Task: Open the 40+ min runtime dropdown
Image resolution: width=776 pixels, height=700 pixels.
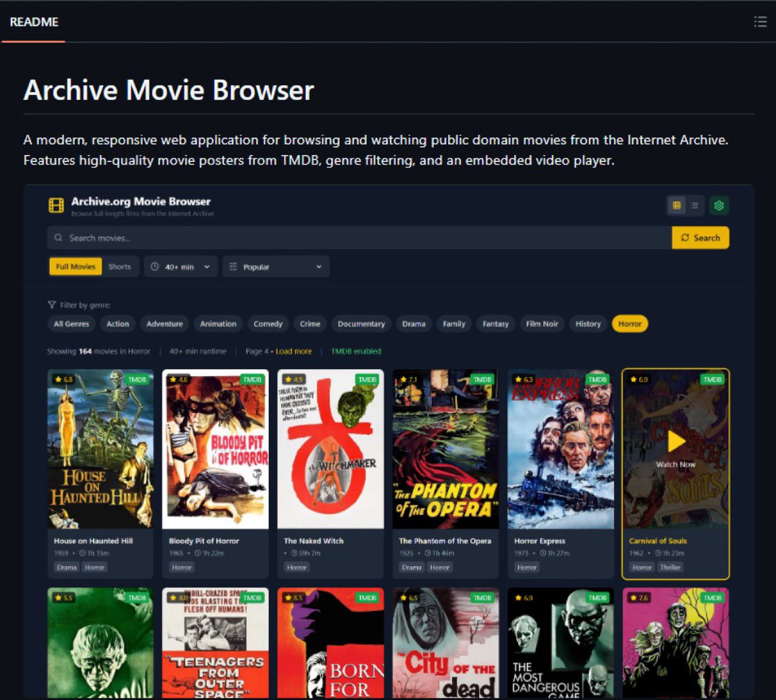Action: tap(180, 266)
